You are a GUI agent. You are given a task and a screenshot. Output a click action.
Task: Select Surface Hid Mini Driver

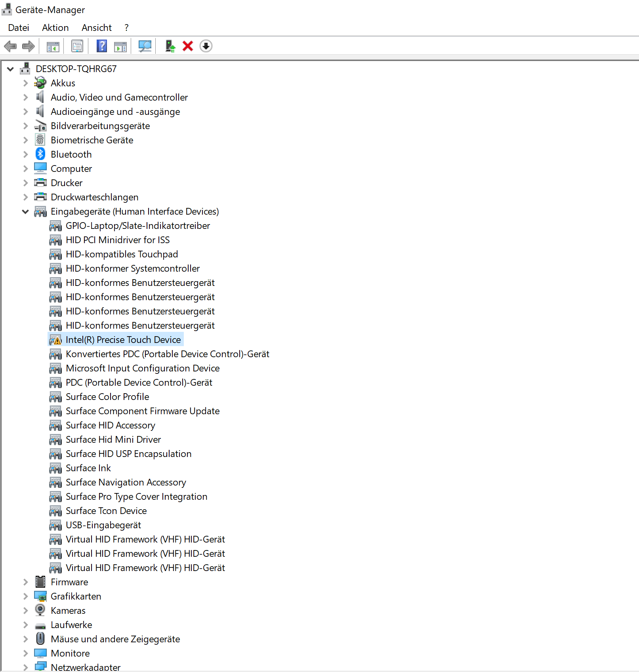tap(113, 440)
